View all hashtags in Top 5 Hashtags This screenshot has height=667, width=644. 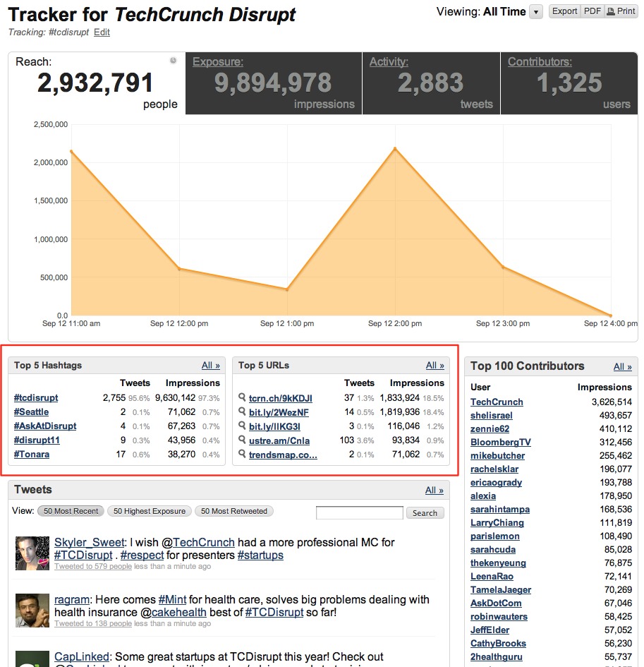point(210,366)
